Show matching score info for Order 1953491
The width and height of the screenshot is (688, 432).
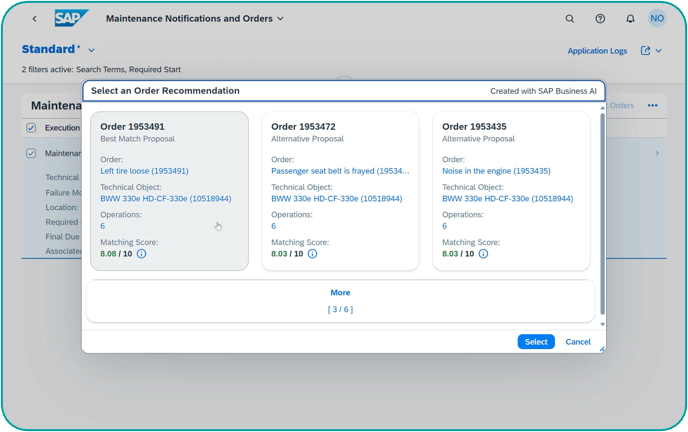click(x=141, y=254)
